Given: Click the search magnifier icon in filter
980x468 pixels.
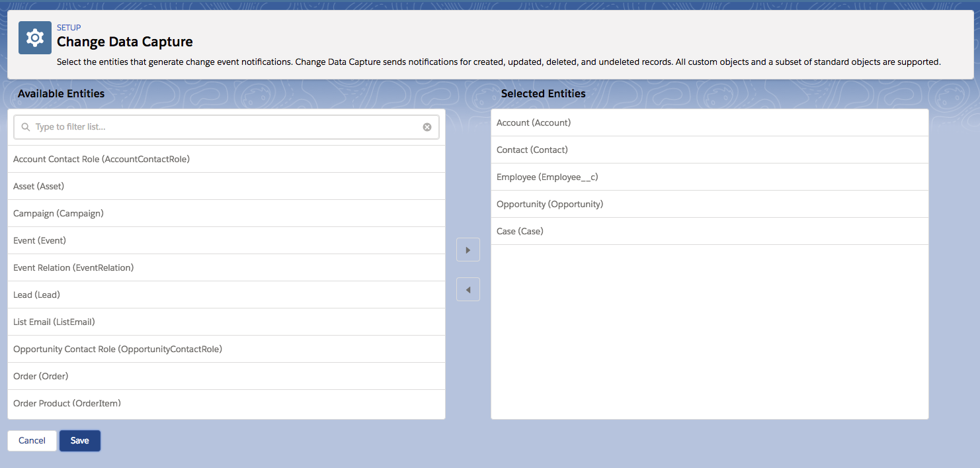Looking at the screenshot, I should pyautogui.click(x=26, y=127).
